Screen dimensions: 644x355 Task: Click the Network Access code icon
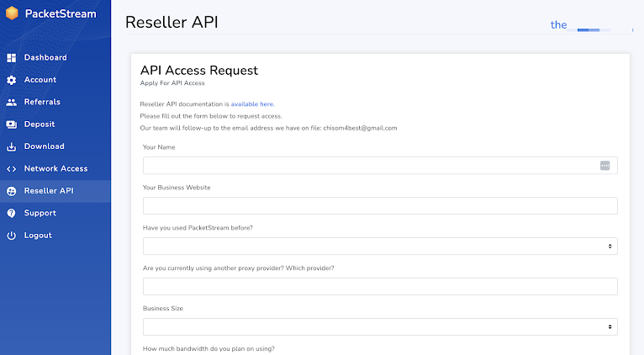click(12, 169)
